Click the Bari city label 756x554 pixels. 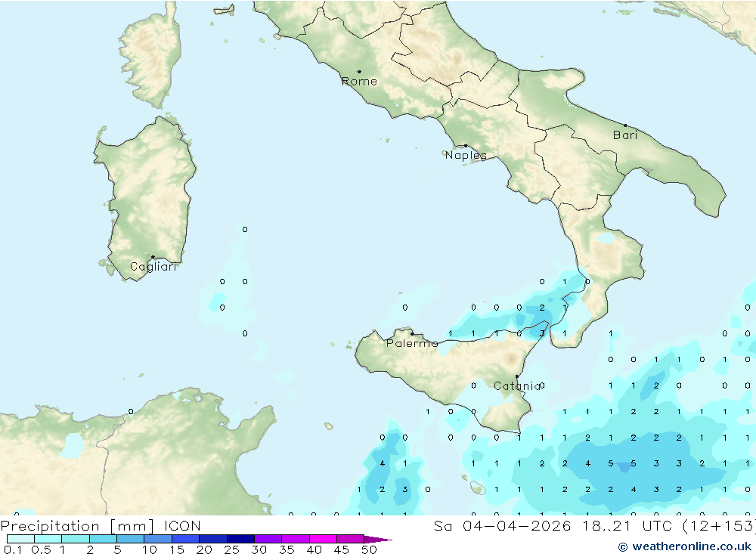click(x=625, y=135)
